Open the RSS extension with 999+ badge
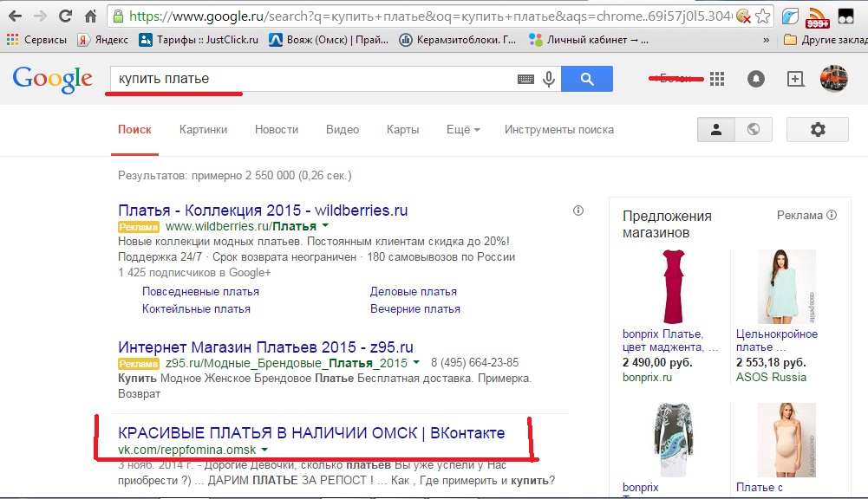This screenshot has height=499, width=868. 818,17
